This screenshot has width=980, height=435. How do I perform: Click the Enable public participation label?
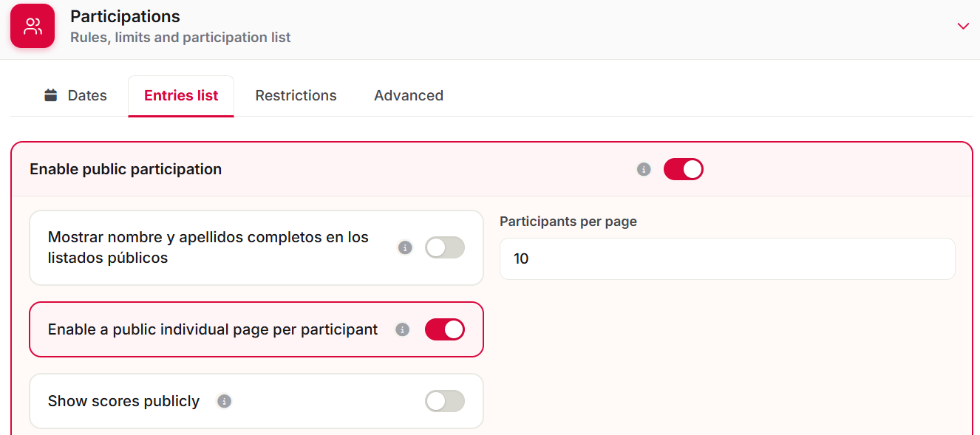(126, 169)
